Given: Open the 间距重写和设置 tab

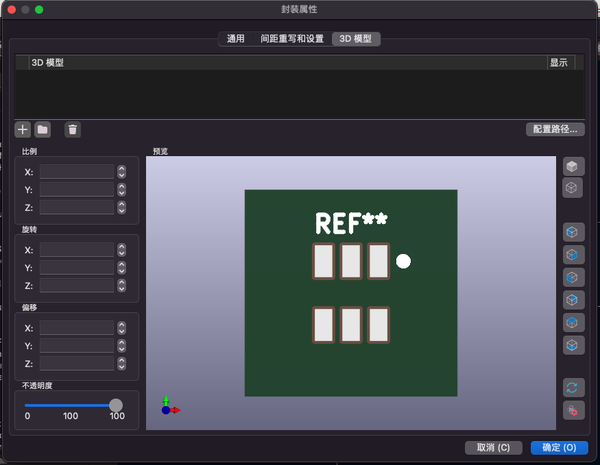Looking at the screenshot, I should [292, 39].
